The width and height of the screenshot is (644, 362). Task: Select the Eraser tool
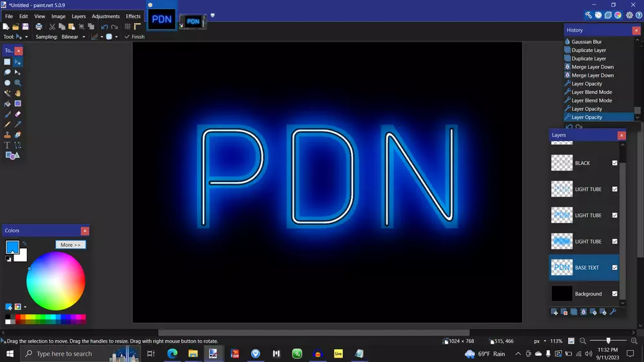pyautogui.click(x=17, y=114)
